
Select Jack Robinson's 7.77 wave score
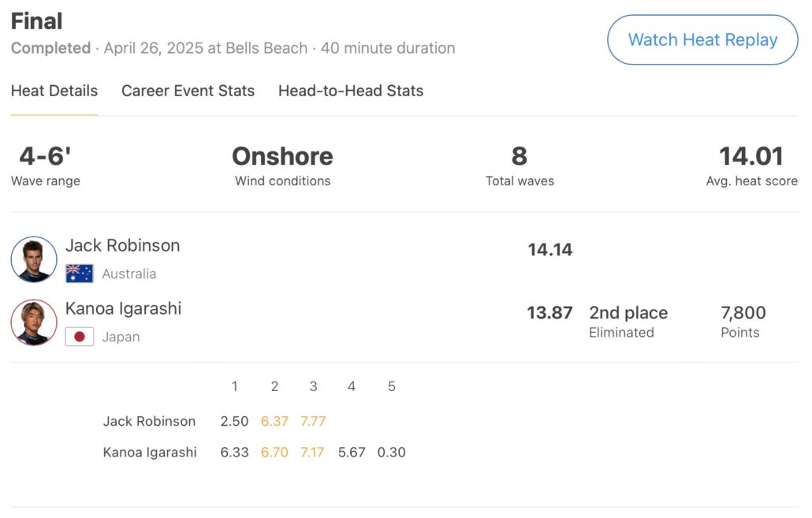click(313, 421)
